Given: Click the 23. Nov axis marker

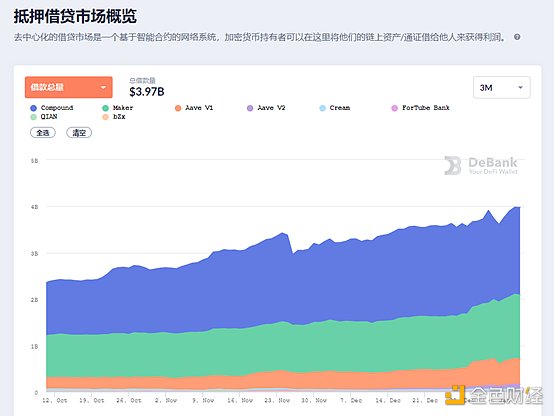Looking at the screenshot, I should coord(277,400).
